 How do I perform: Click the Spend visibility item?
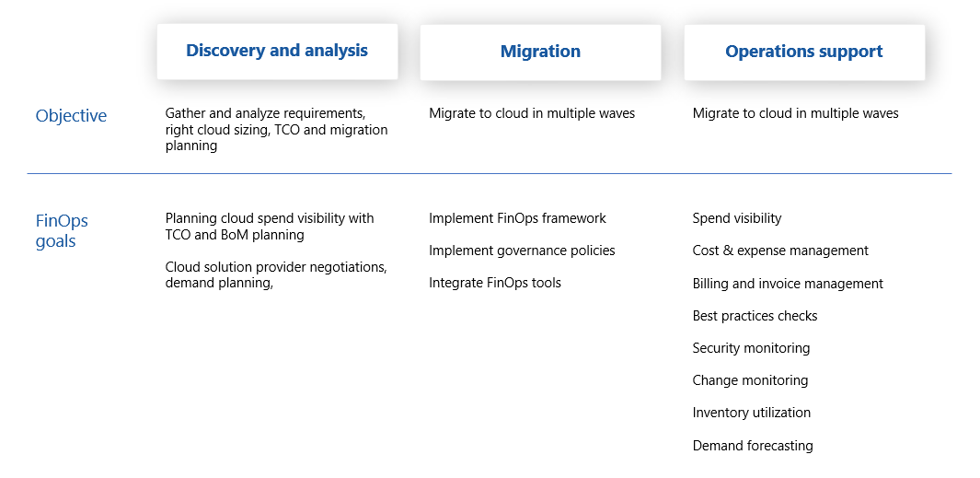click(x=737, y=218)
